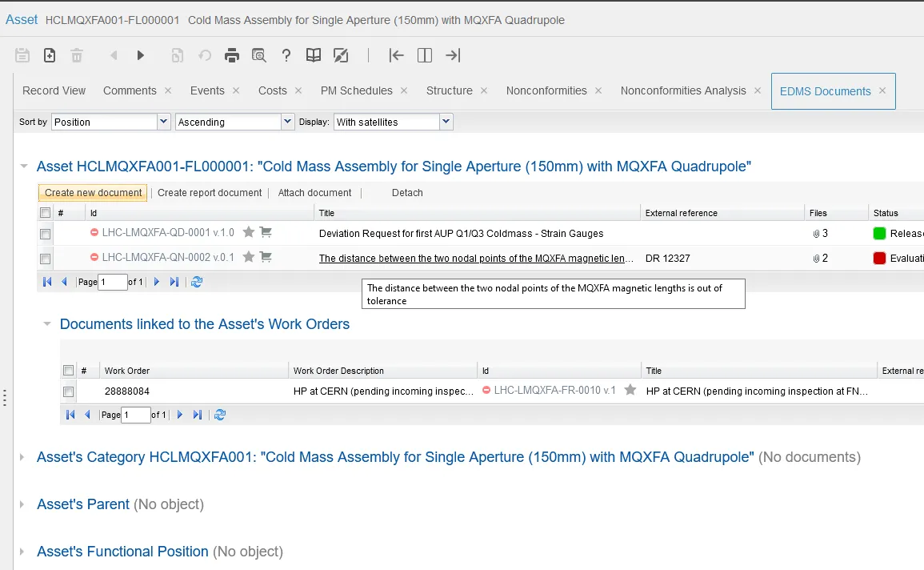Go to first page of asset documents
924x570 pixels.
point(47,282)
